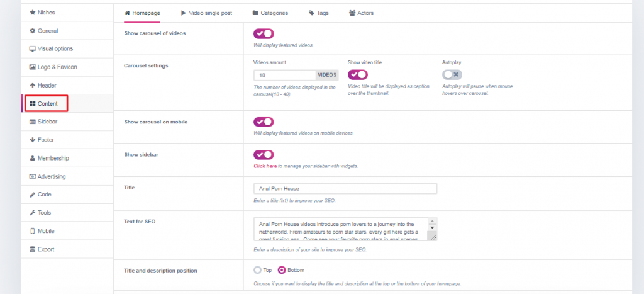Open the Categories tab

[270, 13]
